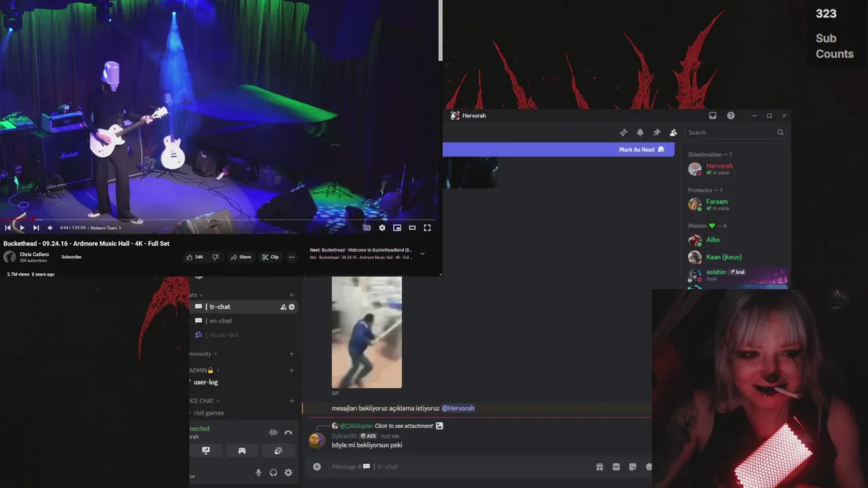Expand the Next video playlist panel
This screenshot has width=868, height=488.
[422, 253]
